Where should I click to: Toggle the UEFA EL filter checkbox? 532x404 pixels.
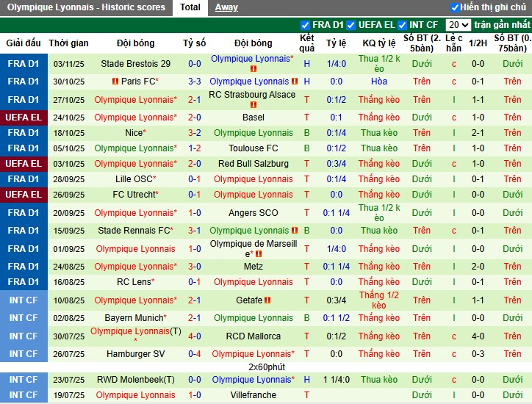(x=351, y=25)
